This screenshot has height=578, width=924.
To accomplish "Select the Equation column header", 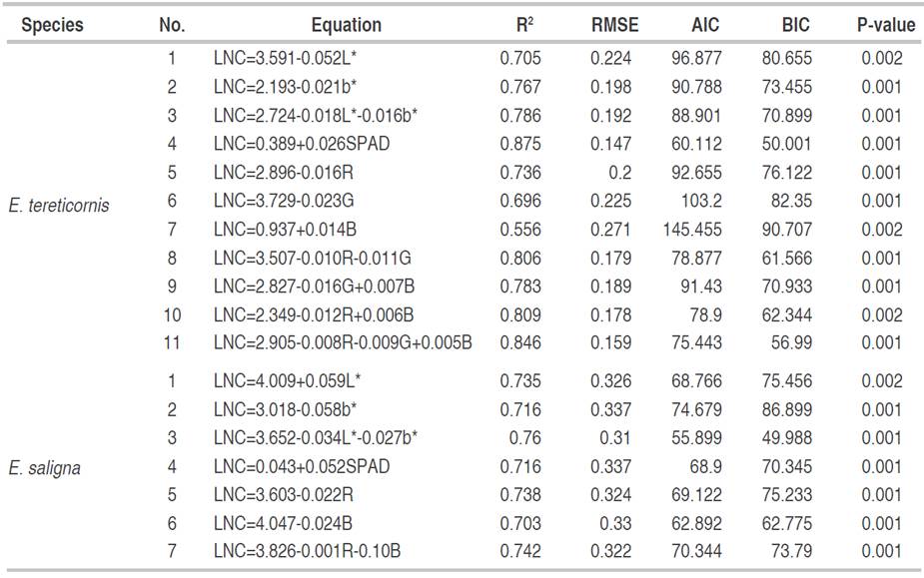I will pos(346,25).
